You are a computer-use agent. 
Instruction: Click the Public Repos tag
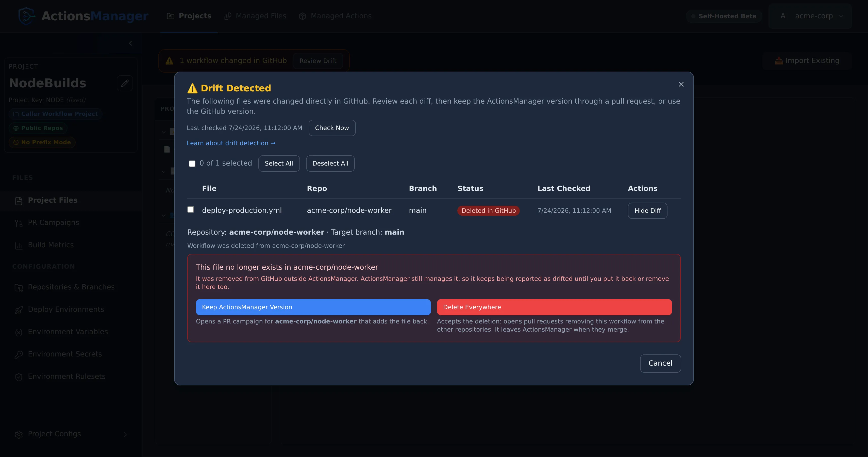(x=38, y=128)
